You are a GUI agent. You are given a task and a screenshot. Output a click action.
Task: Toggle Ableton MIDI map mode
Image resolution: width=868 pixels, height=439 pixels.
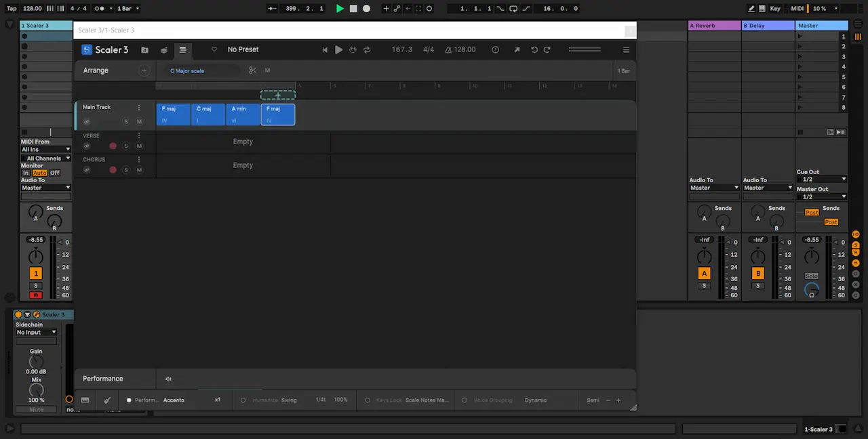coord(797,9)
